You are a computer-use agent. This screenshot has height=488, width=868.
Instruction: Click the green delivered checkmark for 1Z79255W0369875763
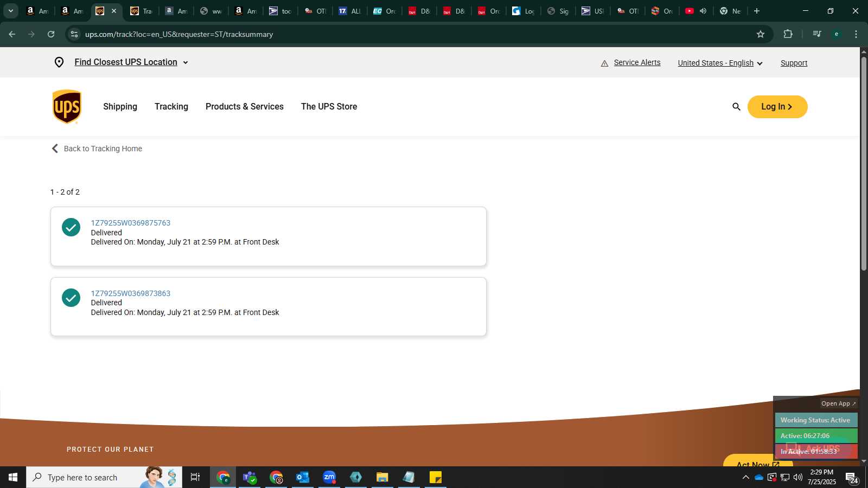click(71, 227)
